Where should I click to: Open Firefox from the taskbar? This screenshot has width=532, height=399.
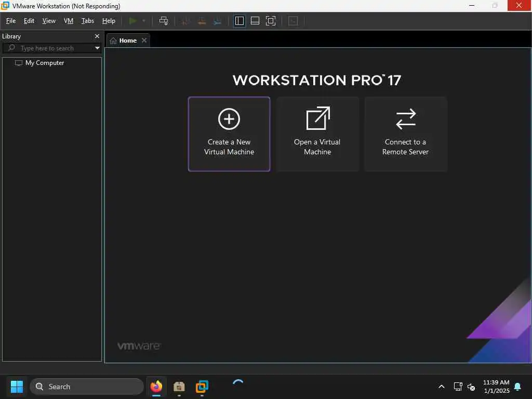(x=156, y=387)
